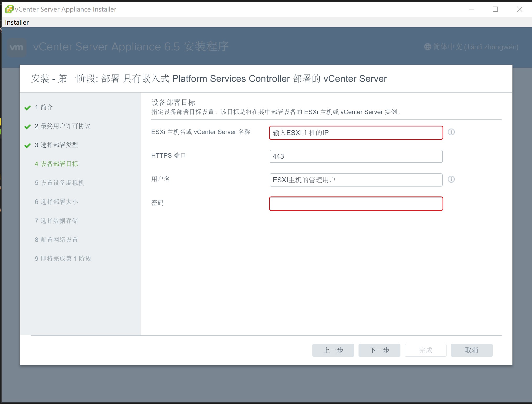Viewport: 532px width, 404px height.
Task: Click the 设备部署目标 section heading
Action: (173, 102)
